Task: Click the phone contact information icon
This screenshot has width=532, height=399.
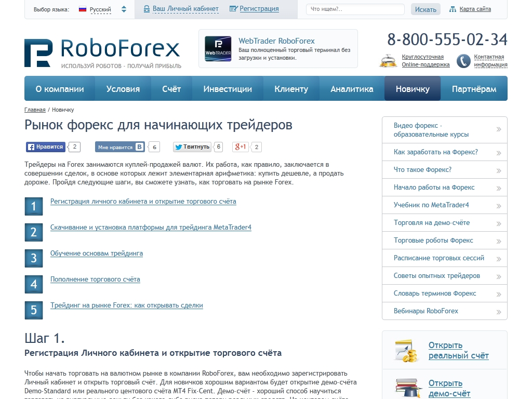Action: (463, 61)
